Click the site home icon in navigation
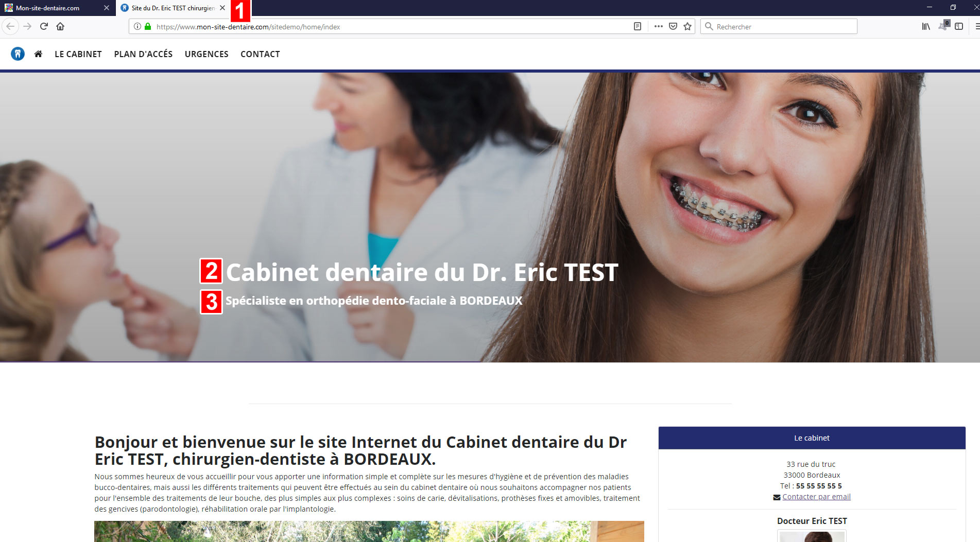The image size is (980, 542). 38,54
